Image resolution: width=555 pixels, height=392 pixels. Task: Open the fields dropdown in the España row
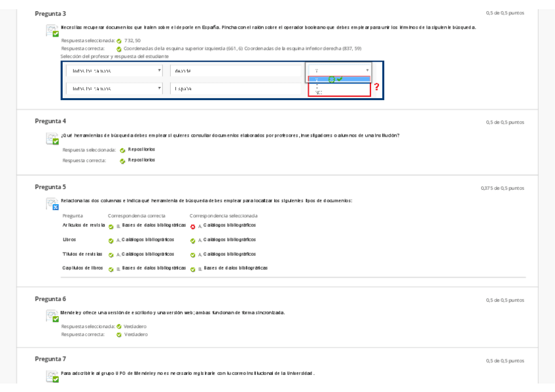coord(115,88)
